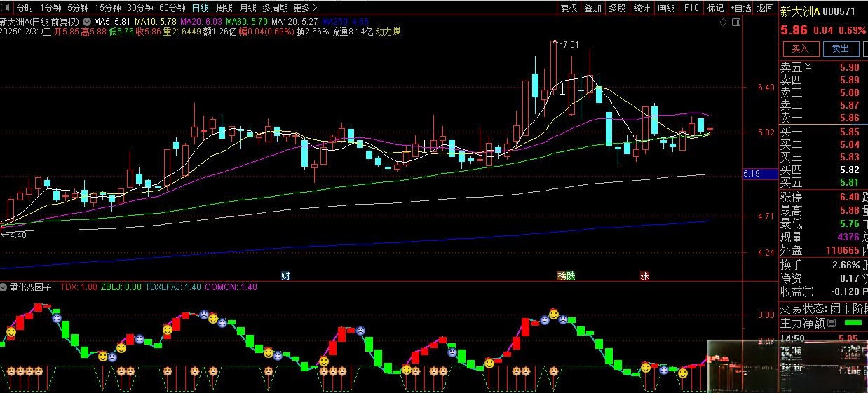
Task: Expand the moving average settings dropdown arrow
Action: point(87,22)
